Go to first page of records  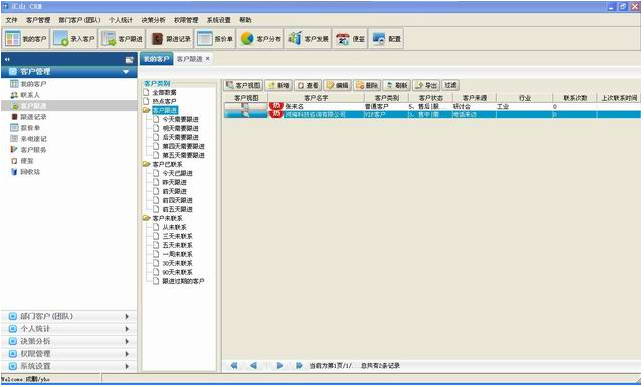click(234, 365)
